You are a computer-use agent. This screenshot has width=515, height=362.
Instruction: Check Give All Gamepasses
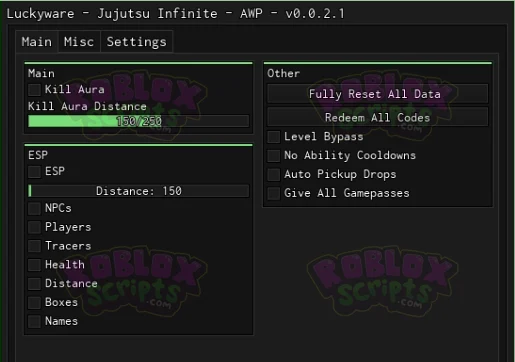pyautogui.click(x=274, y=193)
